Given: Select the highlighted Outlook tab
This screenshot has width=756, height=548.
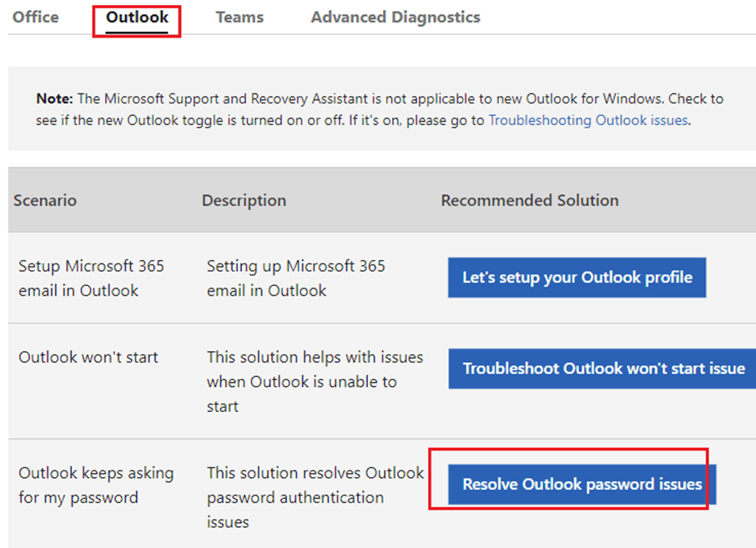Looking at the screenshot, I should 136,17.
